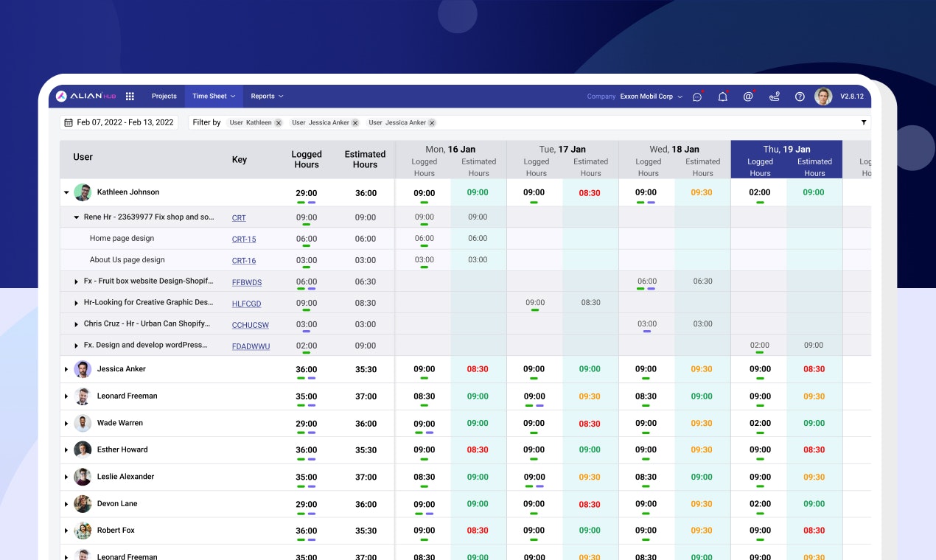This screenshot has height=560, width=936.
Task: Expand Hr-Looking for Creative Graphic project
Action: [x=77, y=303]
